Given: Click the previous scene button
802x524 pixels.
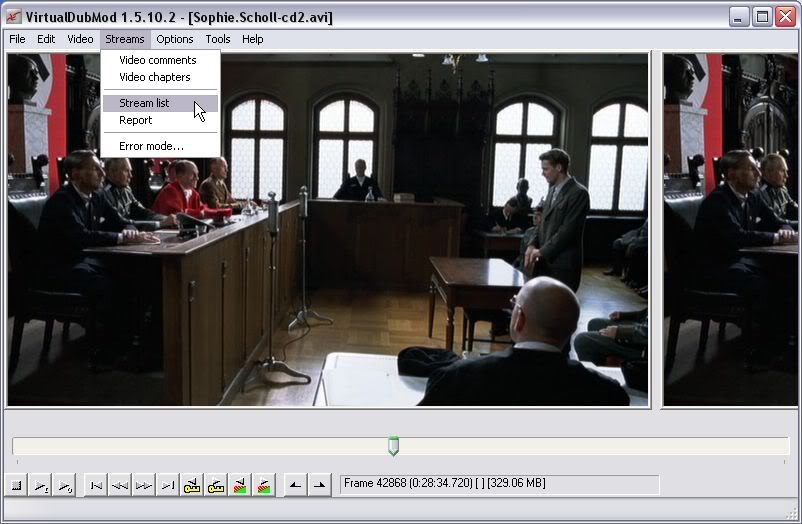Looking at the screenshot, I should click(240, 485).
